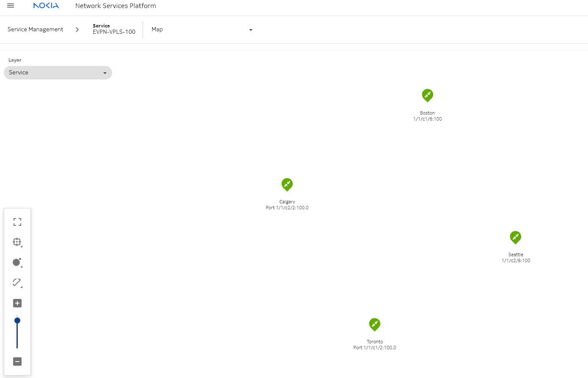588x378 pixels.
Task: Select the Calgary site marker
Action: pos(287,184)
